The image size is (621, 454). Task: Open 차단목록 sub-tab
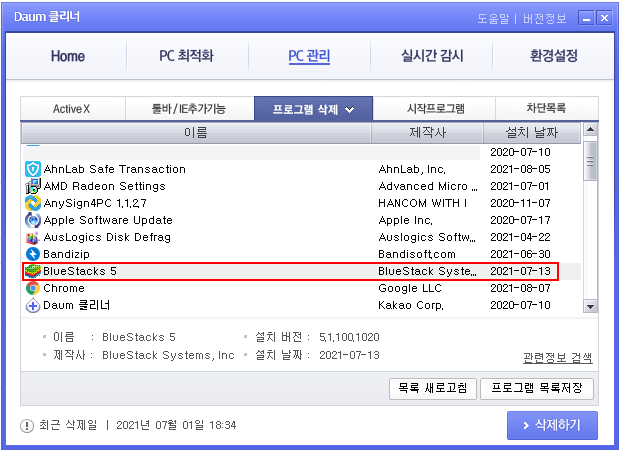[547, 109]
